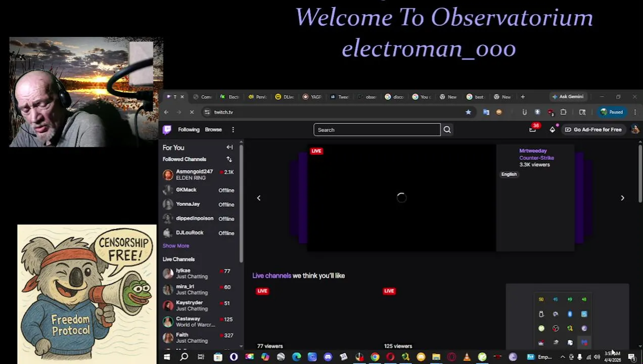Switch to the 'best' Google tab

475,97
